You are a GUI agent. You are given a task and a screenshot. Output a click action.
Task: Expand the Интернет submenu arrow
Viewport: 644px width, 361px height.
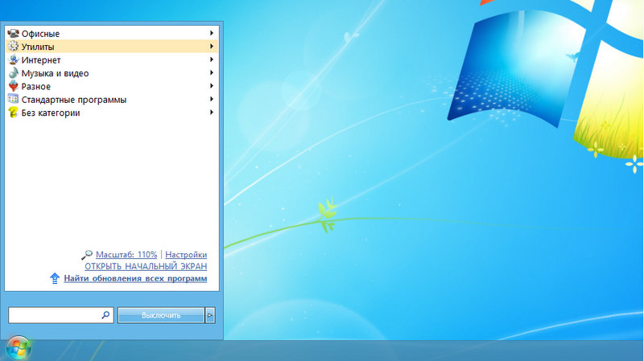pyautogui.click(x=212, y=59)
